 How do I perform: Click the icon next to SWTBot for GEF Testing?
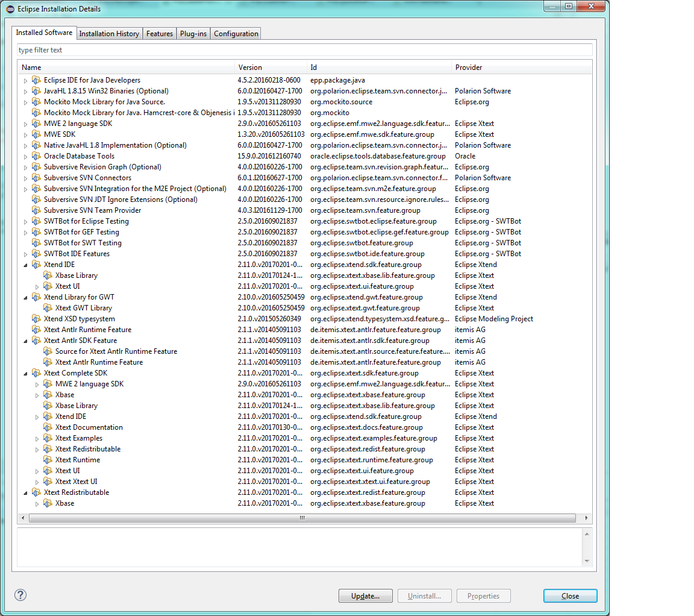[36, 232]
